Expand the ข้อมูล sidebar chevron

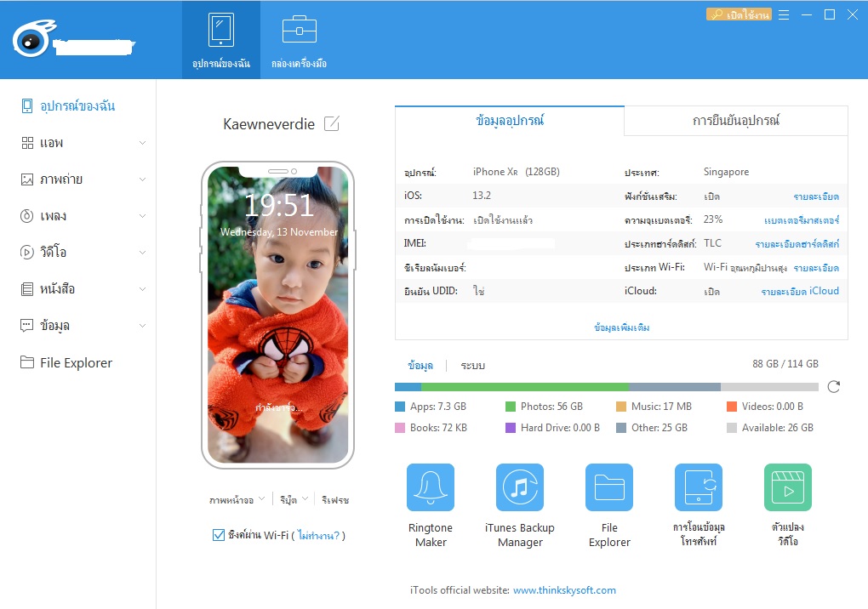[x=142, y=325]
